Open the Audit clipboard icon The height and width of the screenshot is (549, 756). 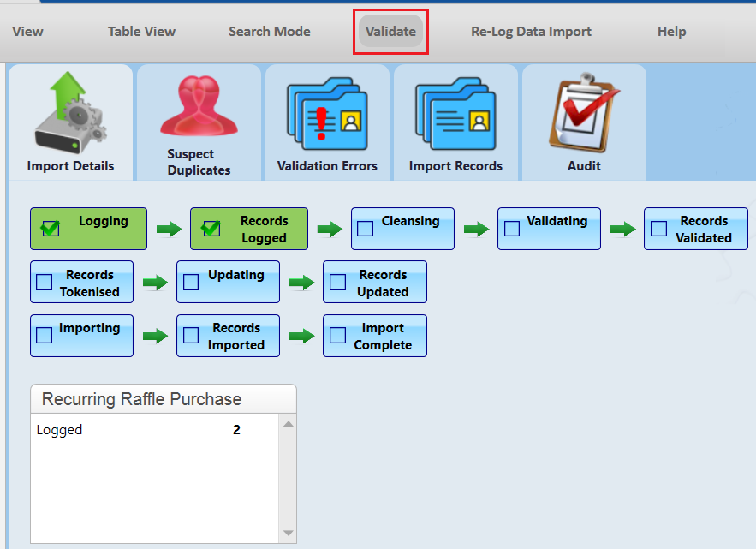pos(583,113)
